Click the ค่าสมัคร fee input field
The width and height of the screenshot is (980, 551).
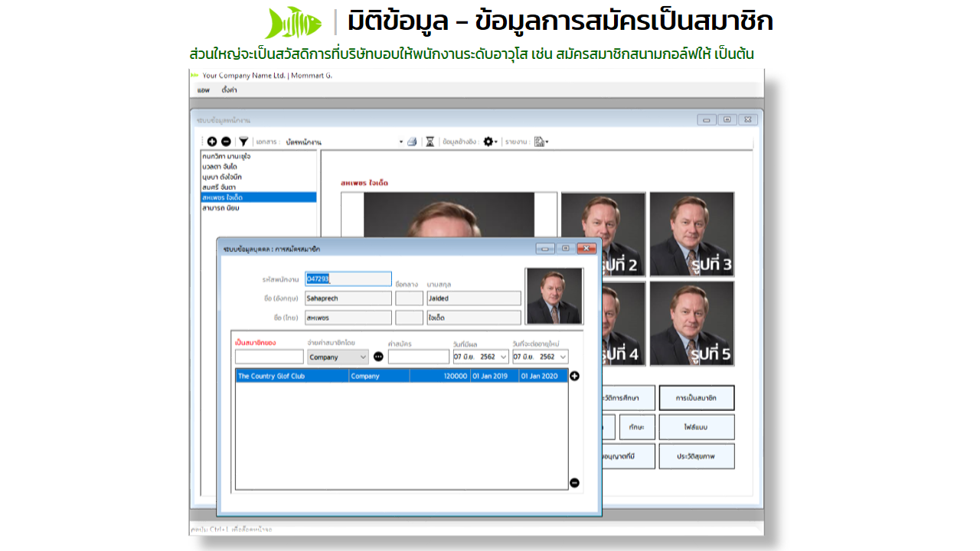[x=419, y=357]
